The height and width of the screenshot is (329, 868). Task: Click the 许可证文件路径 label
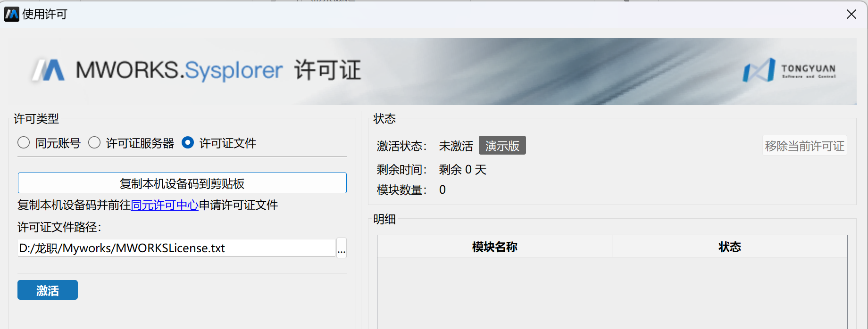pyautogui.click(x=59, y=227)
